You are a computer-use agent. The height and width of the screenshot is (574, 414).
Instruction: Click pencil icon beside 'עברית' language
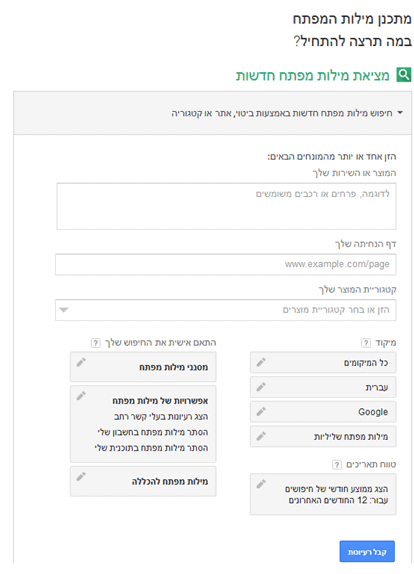click(261, 387)
